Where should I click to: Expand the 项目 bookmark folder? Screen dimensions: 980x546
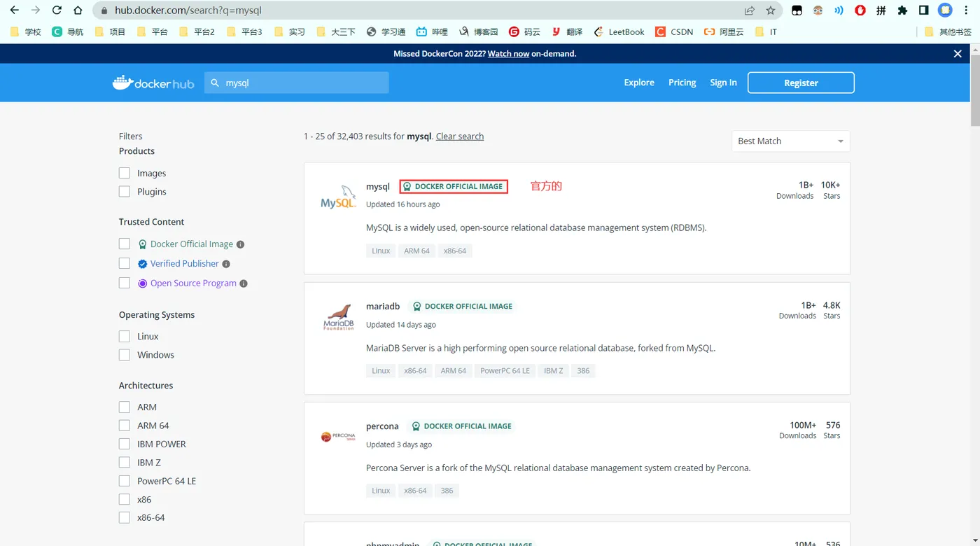point(111,31)
